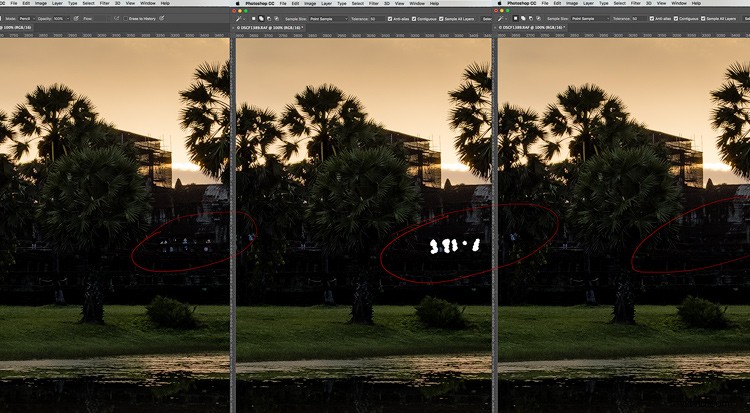Image resolution: width=750 pixels, height=413 pixels.
Task: Choose New selection mode in right window
Action: click(x=516, y=19)
